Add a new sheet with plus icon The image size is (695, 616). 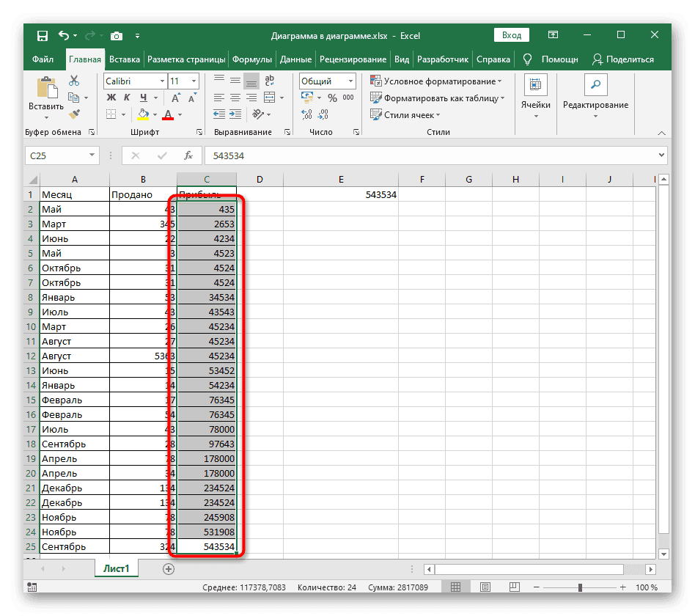pyautogui.click(x=169, y=568)
